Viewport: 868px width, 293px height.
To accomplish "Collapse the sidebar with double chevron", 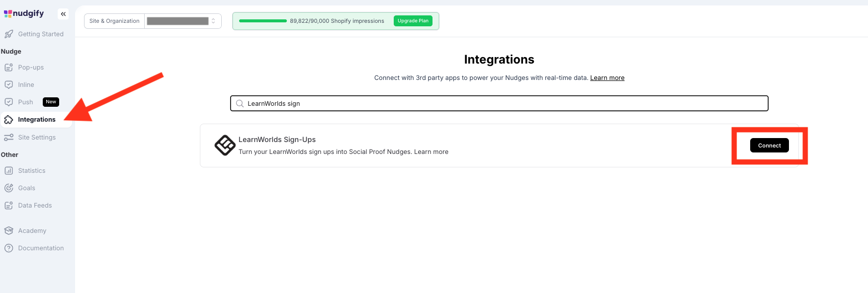I will 63,14.
